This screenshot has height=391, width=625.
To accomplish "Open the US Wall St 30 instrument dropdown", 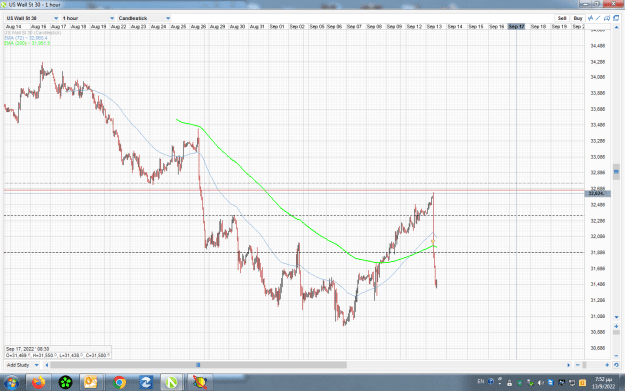I will coord(32,18).
